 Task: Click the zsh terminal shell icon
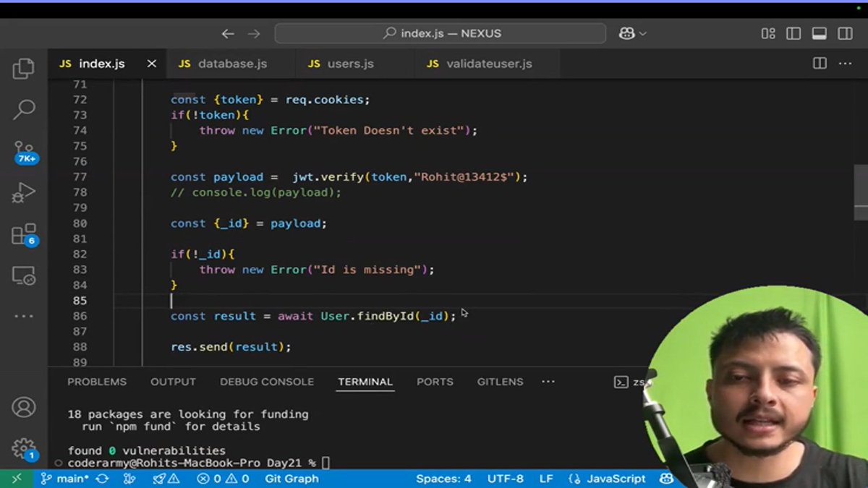click(x=621, y=382)
